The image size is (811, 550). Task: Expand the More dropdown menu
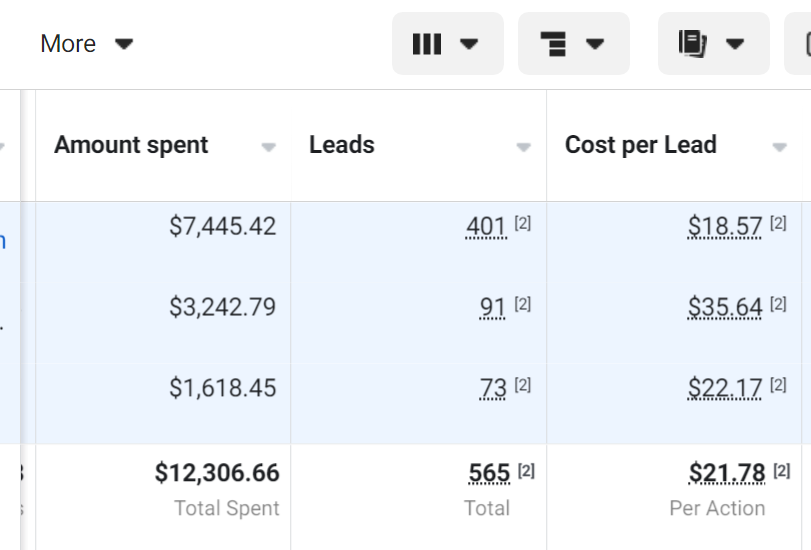(x=86, y=44)
